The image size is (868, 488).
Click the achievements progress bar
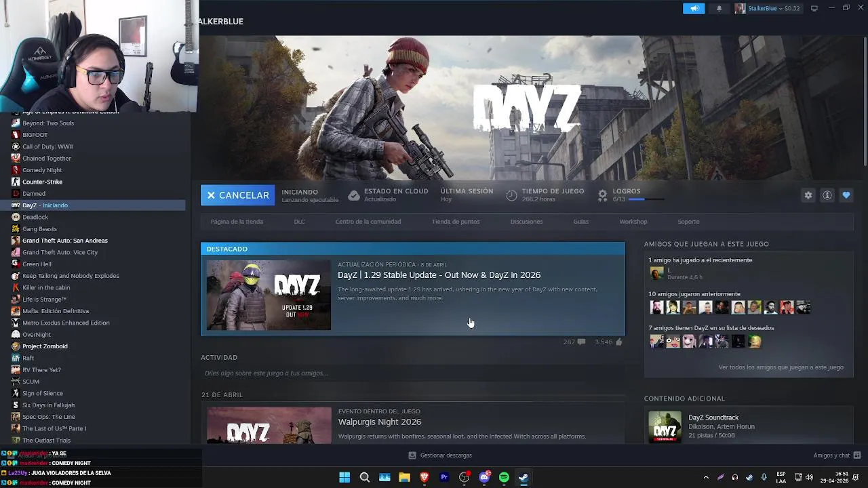pos(646,199)
